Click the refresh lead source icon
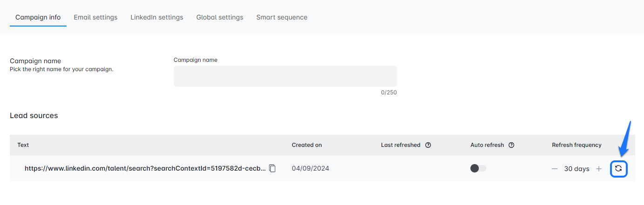 coord(618,169)
